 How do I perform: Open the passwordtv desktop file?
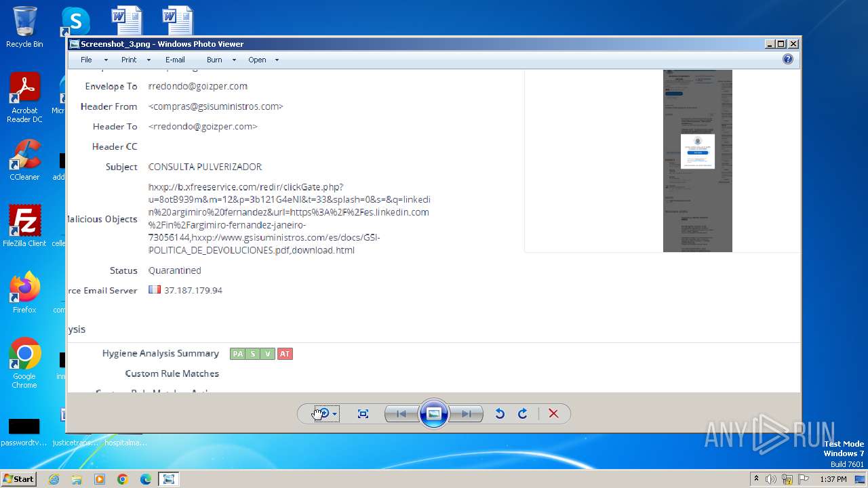[24, 432]
